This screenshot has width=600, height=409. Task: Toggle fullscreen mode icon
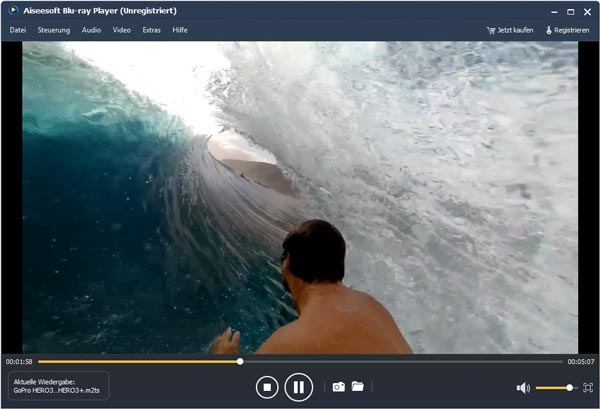pos(588,388)
